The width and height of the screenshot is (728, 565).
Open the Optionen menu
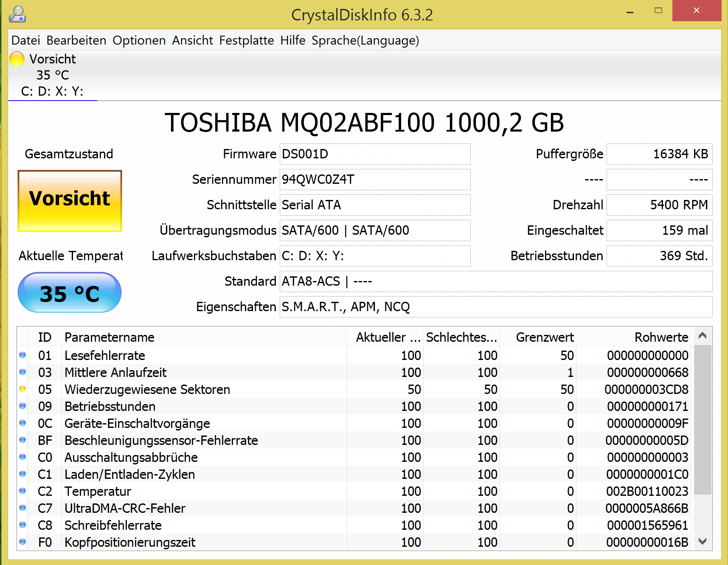[x=139, y=40]
